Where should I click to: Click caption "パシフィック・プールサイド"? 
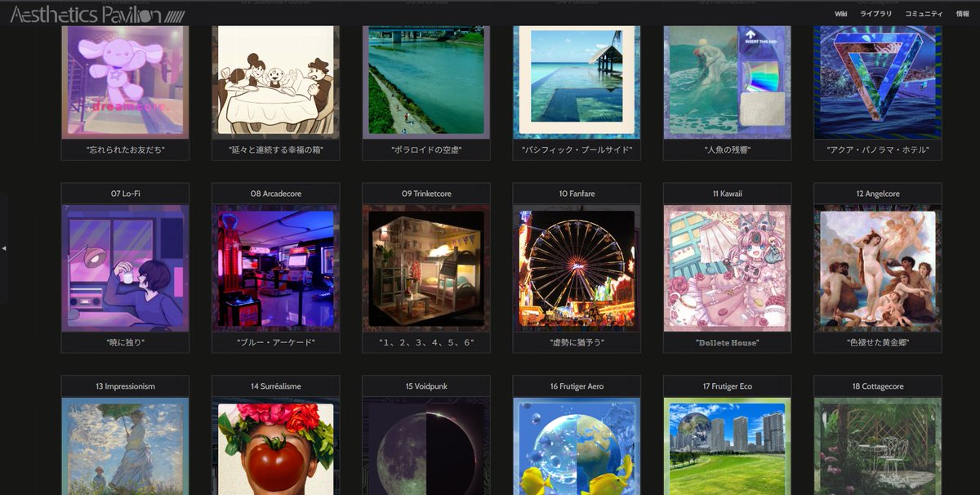click(x=577, y=150)
